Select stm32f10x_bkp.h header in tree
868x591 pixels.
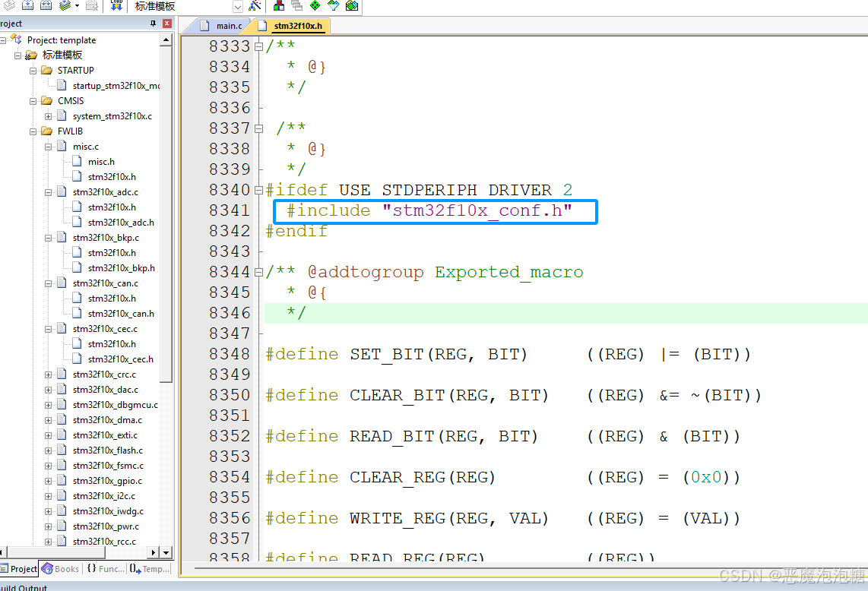[x=122, y=268]
